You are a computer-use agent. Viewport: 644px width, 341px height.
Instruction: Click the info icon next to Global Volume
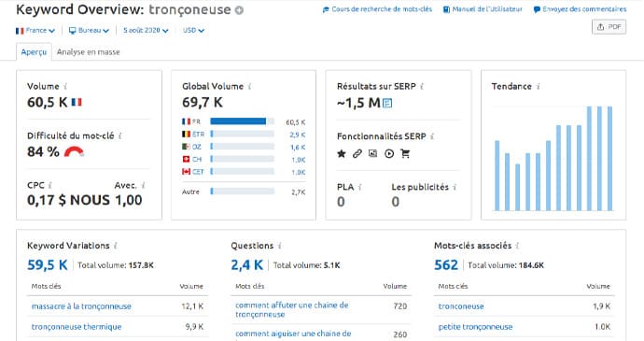coord(250,86)
